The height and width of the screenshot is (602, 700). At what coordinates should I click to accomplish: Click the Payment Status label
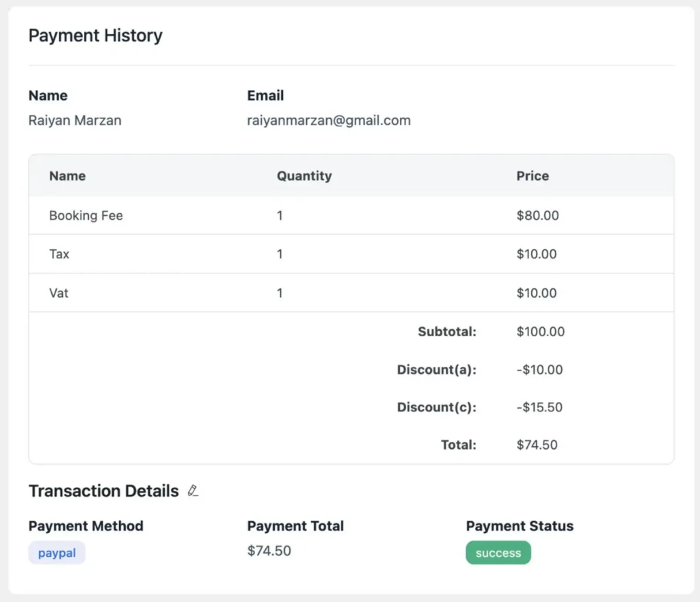click(520, 525)
